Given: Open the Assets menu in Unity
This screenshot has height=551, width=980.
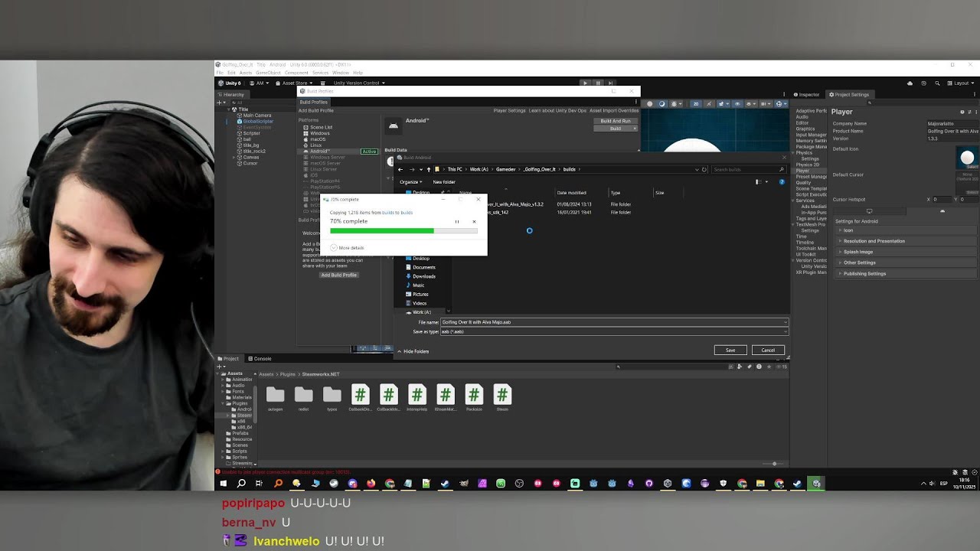Looking at the screenshot, I should 245,73.
